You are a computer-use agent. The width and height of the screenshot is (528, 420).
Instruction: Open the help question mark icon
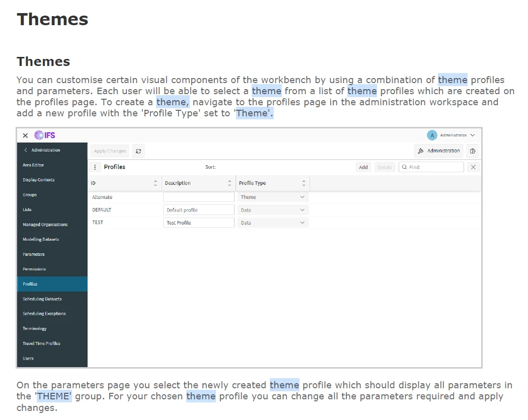point(473,151)
